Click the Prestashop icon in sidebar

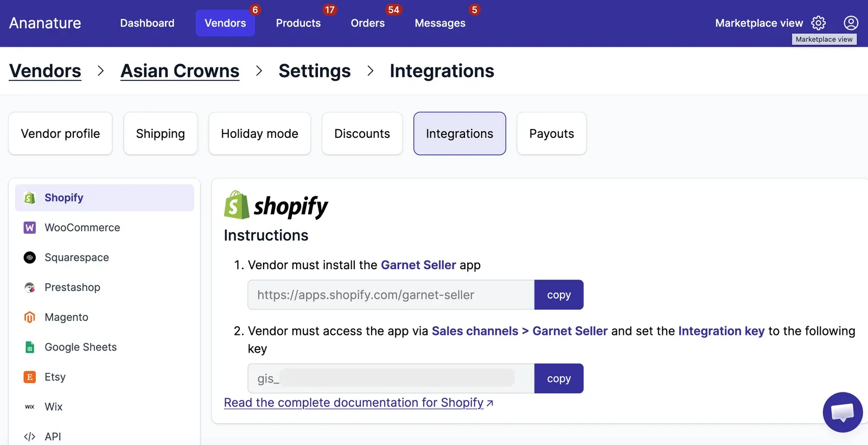click(x=30, y=288)
